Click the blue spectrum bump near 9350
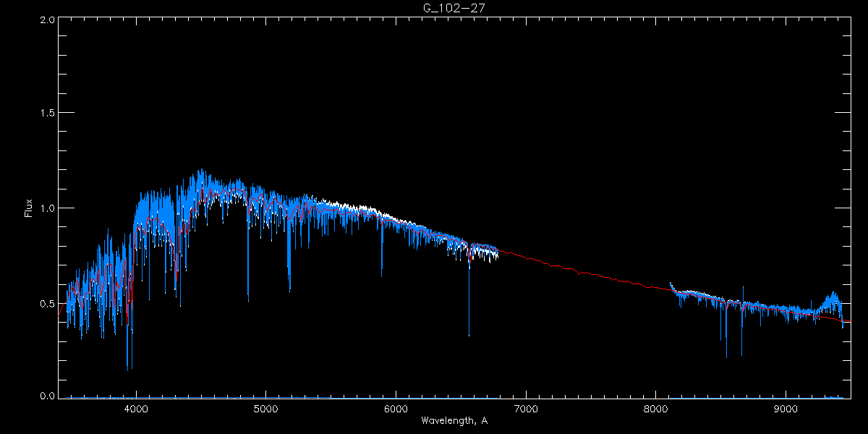This screenshot has width=868, height=434. 833,302
